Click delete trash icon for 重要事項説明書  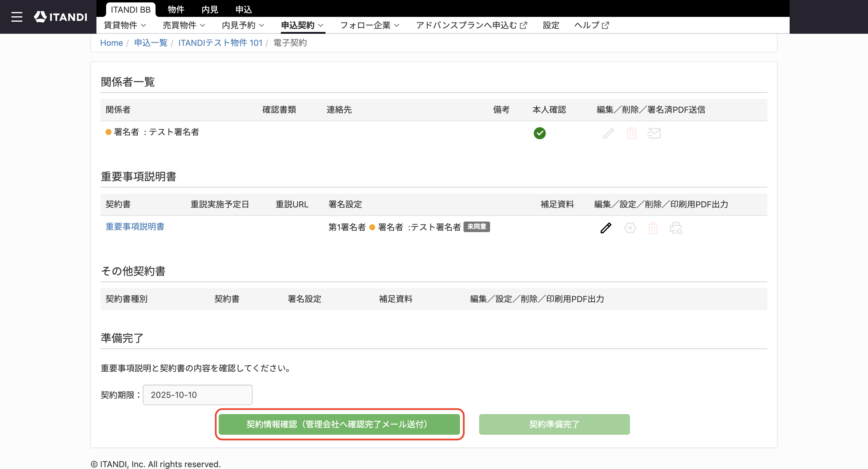(x=653, y=228)
